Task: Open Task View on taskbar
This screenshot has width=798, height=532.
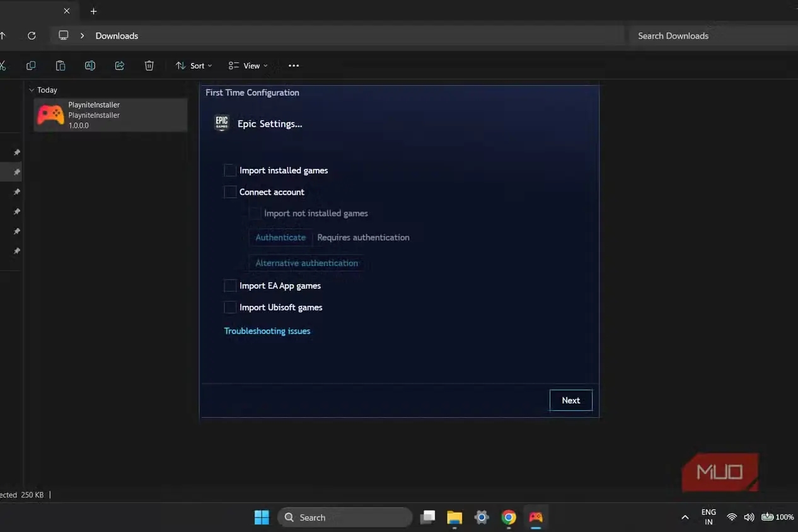Action: [x=428, y=518]
